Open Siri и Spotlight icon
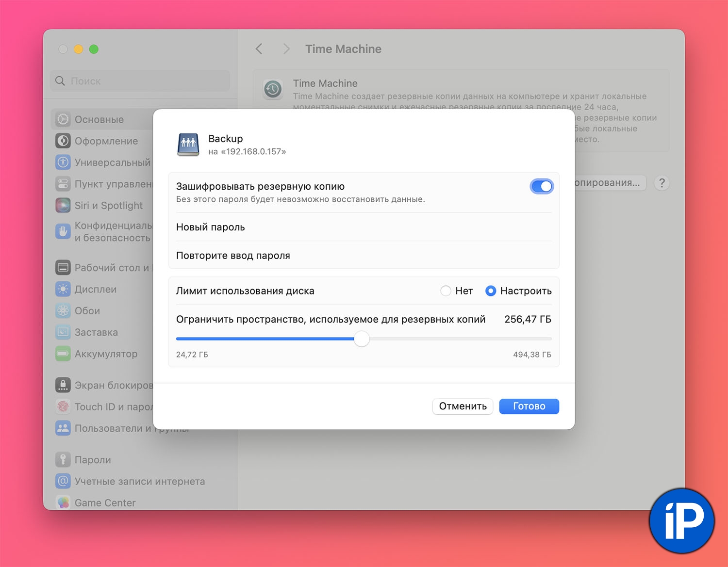Image resolution: width=728 pixels, height=567 pixels. [63, 206]
